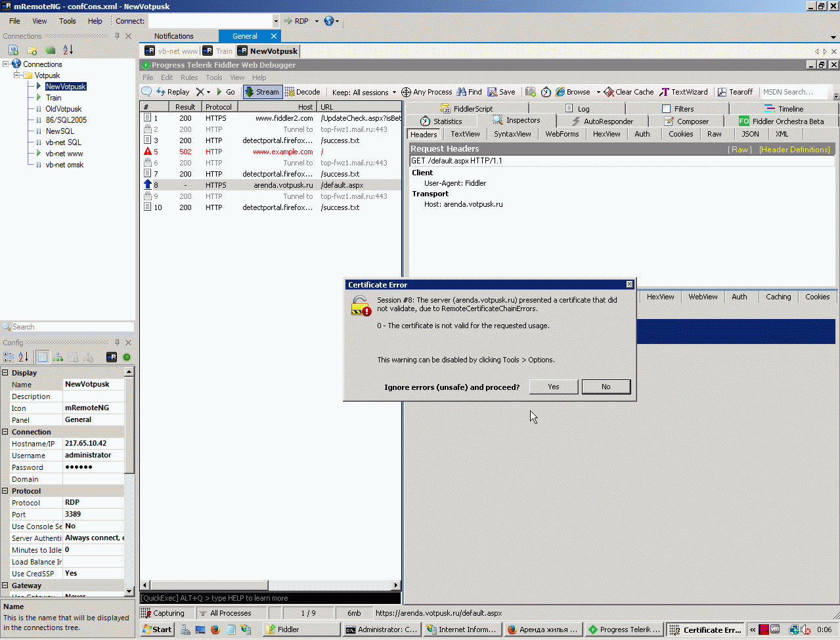Switch to the Notifications tab
Image resolution: width=840 pixels, height=640 pixels.
coord(173,36)
